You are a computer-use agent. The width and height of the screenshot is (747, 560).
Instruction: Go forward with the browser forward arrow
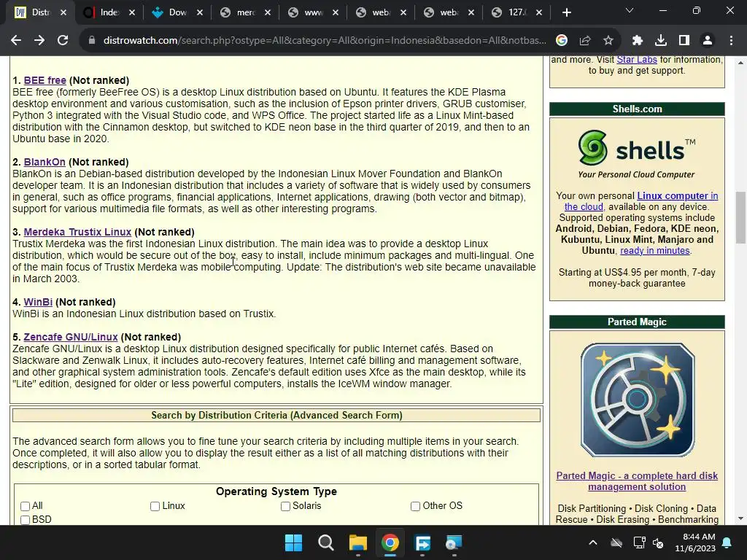tap(39, 41)
